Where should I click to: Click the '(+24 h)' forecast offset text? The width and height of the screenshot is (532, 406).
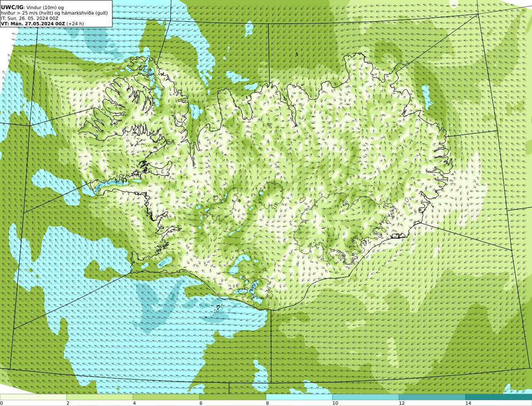pyautogui.click(x=75, y=24)
